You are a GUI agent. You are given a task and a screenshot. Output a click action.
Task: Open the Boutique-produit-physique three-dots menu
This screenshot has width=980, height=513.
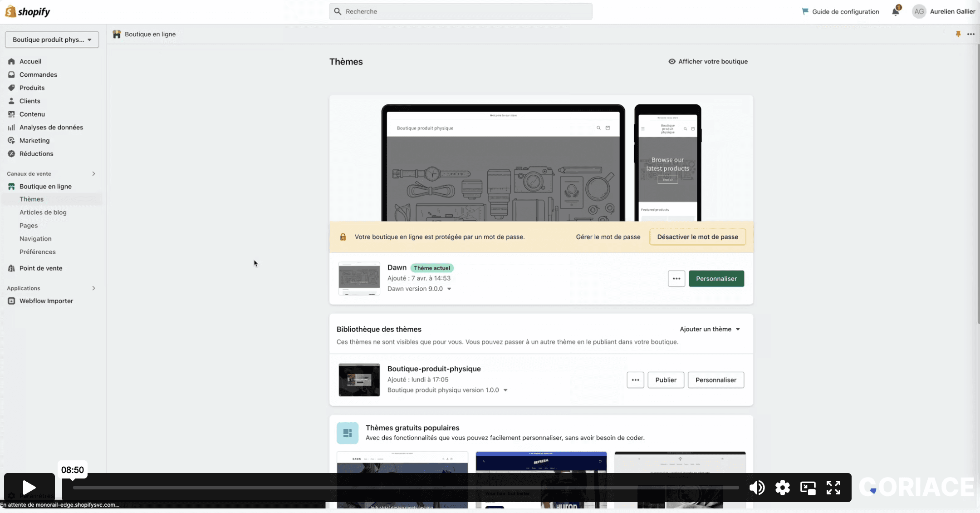[x=635, y=380]
